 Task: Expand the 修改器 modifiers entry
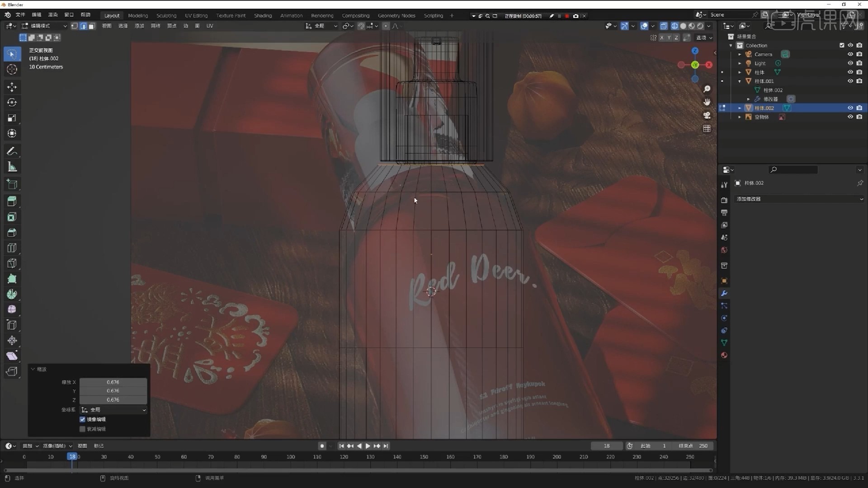point(748,99)
